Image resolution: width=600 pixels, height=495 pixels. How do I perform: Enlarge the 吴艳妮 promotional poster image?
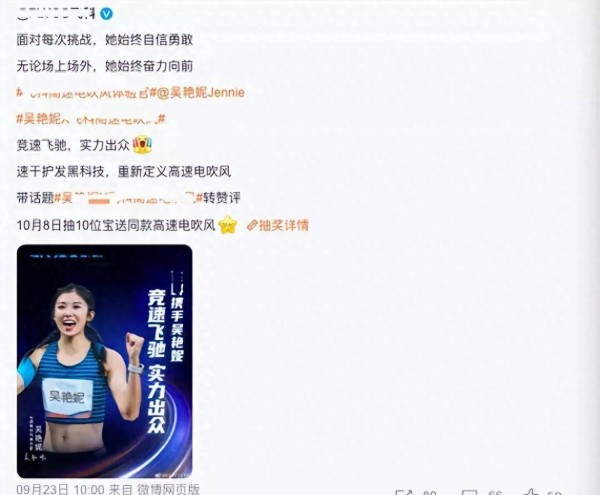click(x=104, y=361)
